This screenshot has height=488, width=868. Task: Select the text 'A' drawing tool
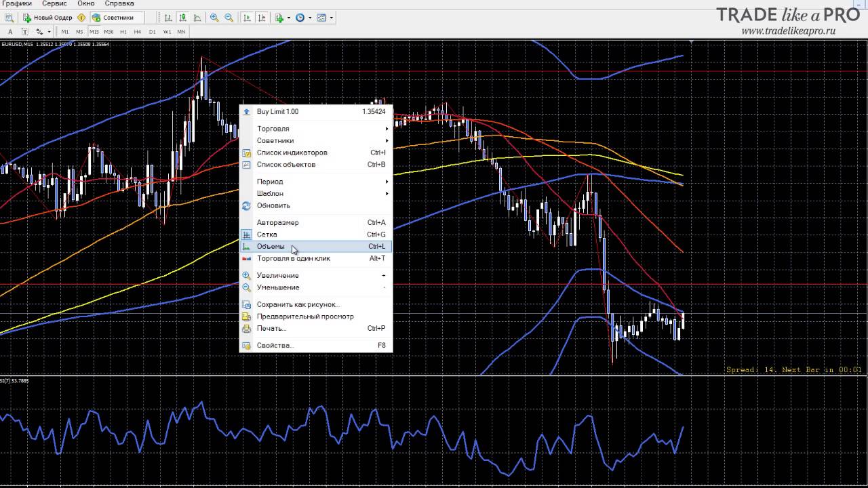pos(10,32)
